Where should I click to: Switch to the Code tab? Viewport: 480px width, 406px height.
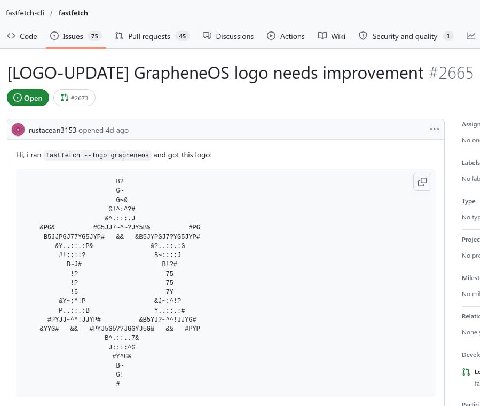coord(22,36)
